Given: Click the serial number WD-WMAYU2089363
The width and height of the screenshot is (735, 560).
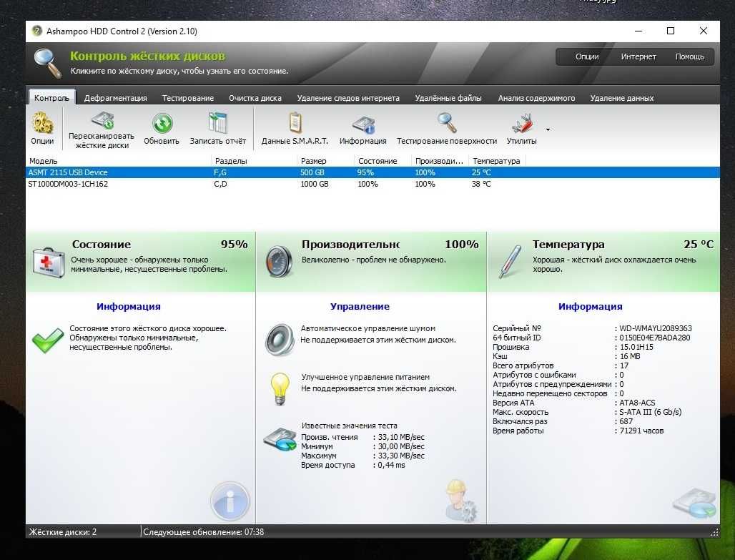Looking at the screenshot, I should click(x=656, y=328).
